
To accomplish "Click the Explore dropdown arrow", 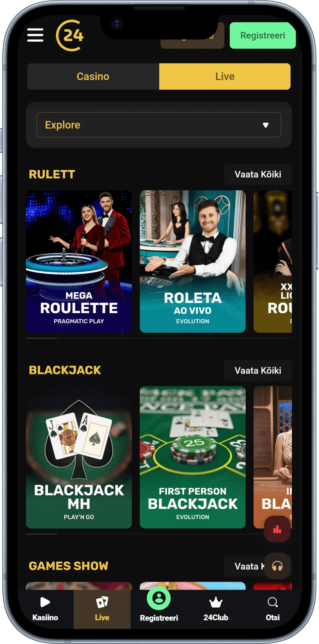I will click(265, 125).
